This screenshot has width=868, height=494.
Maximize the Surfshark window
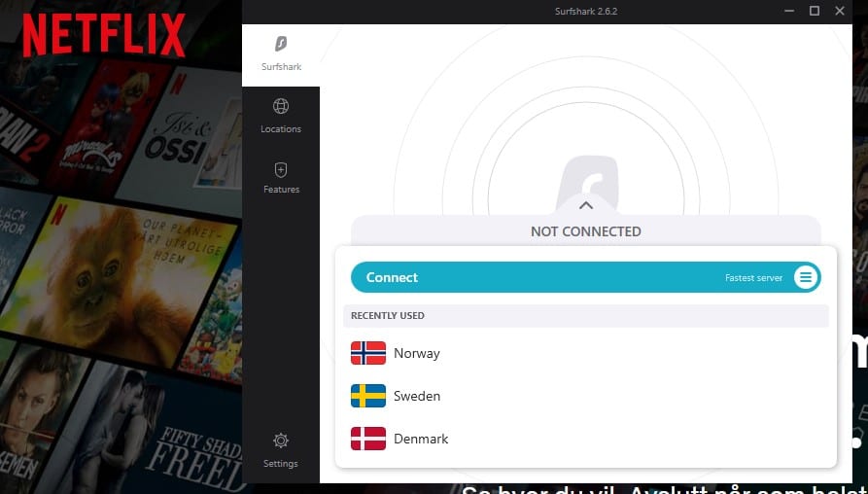[815, 11]
